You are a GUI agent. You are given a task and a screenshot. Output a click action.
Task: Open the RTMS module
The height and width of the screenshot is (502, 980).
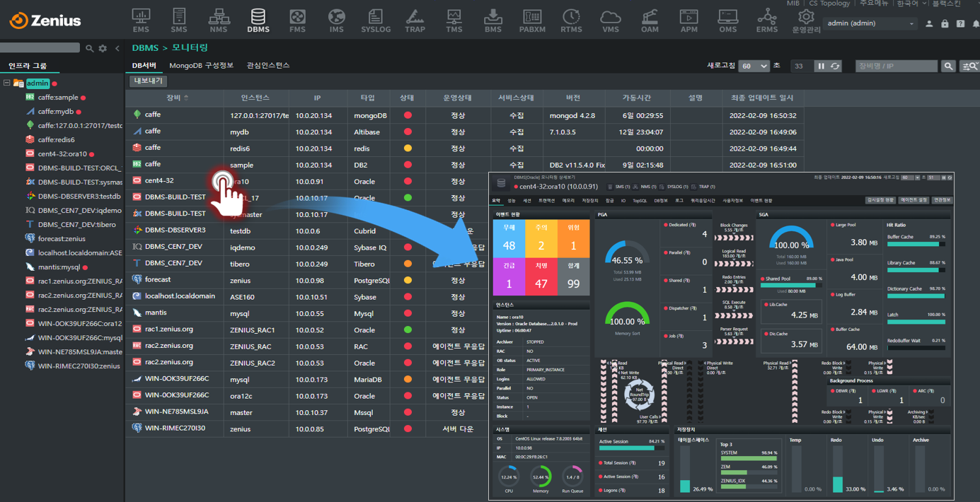(571, 21)
